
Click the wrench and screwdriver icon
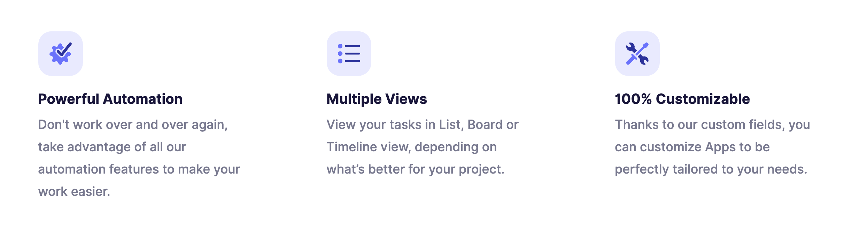[x=637, y=54]
